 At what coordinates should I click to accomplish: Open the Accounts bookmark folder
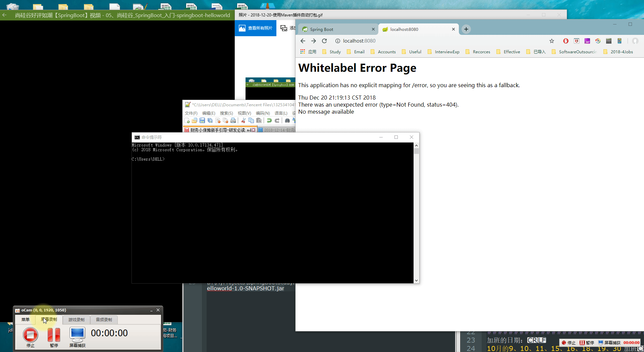coord(383,52)
